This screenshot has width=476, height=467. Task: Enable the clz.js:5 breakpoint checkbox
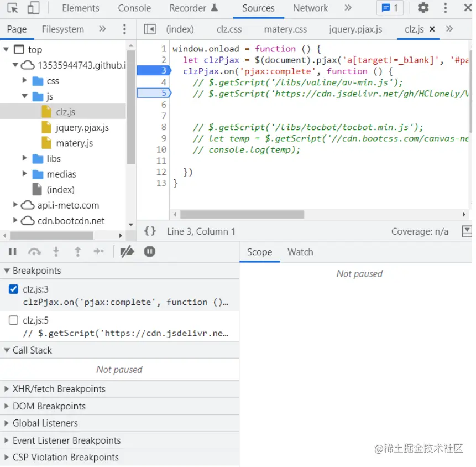(13, 320)
